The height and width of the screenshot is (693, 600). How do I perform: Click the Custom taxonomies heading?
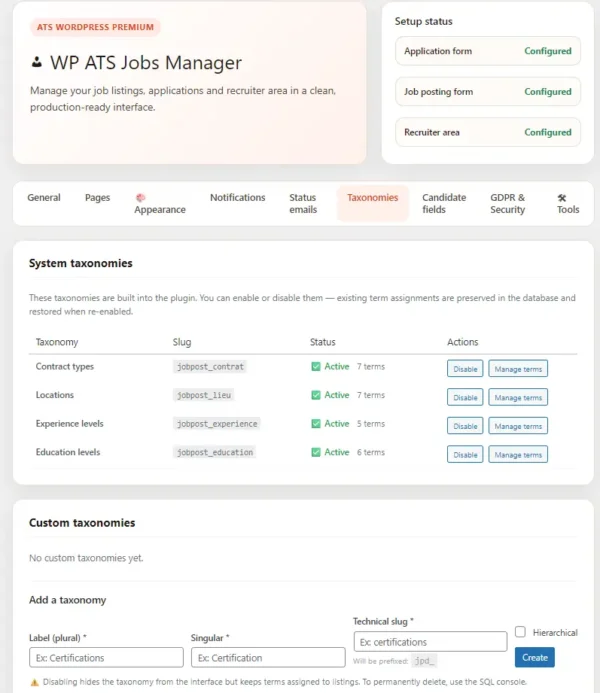click(x=82, y=522)
